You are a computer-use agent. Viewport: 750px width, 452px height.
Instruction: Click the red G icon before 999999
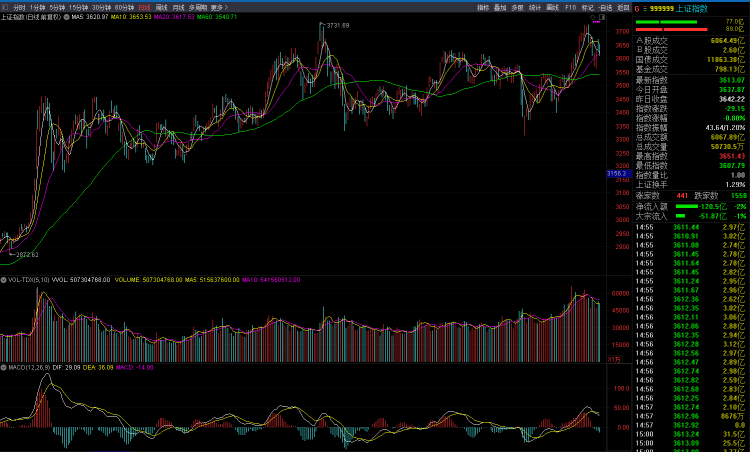point(637,9)
